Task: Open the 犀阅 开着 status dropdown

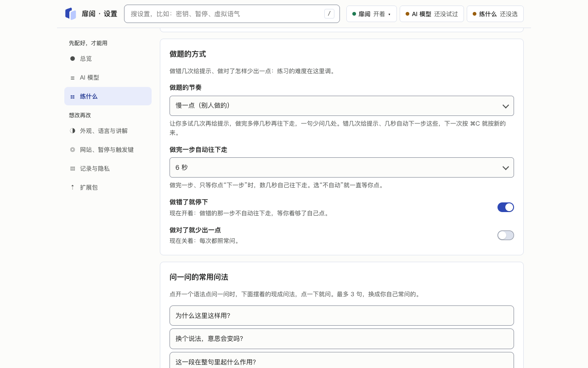Action: [x=372, y=14]
